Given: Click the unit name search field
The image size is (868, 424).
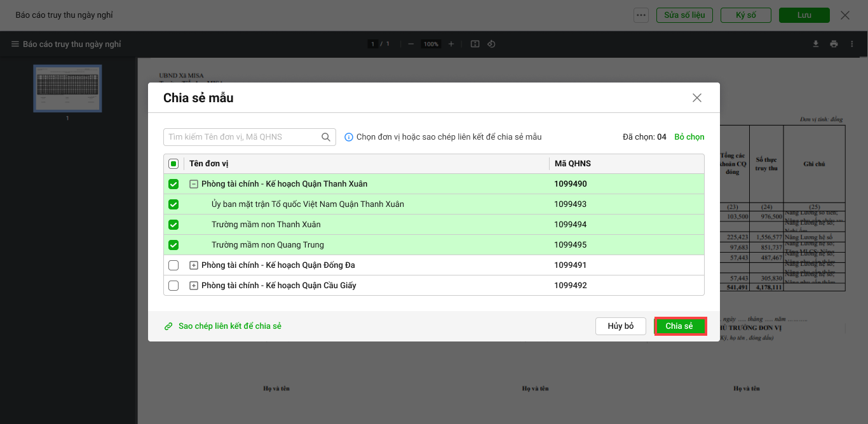Looking at the screenshot, I should [243, 137].
